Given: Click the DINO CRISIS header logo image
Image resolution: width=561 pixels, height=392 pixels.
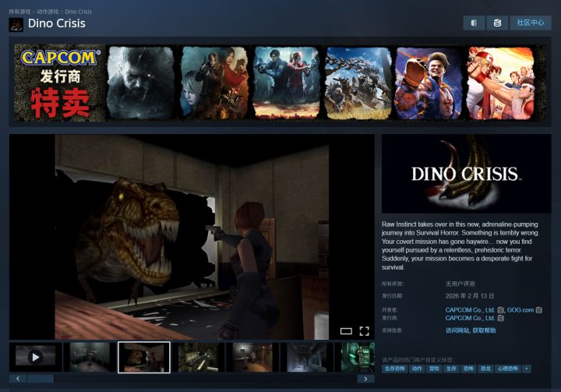Looking at the screenshot, I should click(x=466, y=174).
